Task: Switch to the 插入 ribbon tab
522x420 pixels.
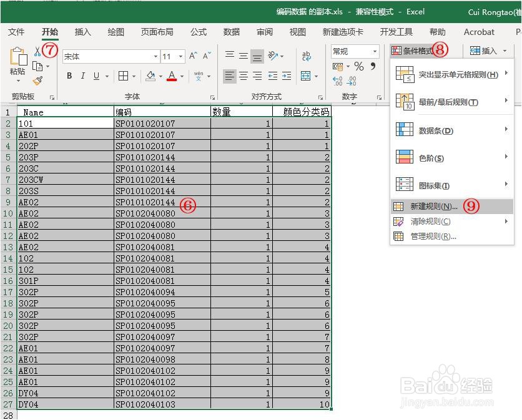Action: click(x=82, y=32)
